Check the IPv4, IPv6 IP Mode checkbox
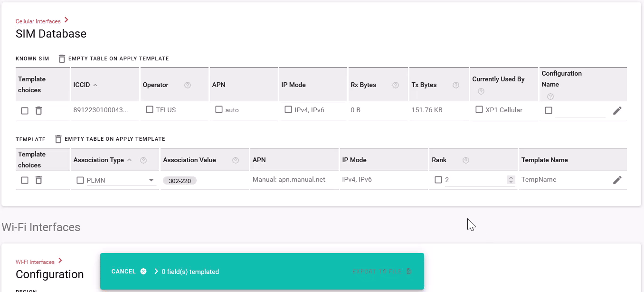 coord(288,109)
